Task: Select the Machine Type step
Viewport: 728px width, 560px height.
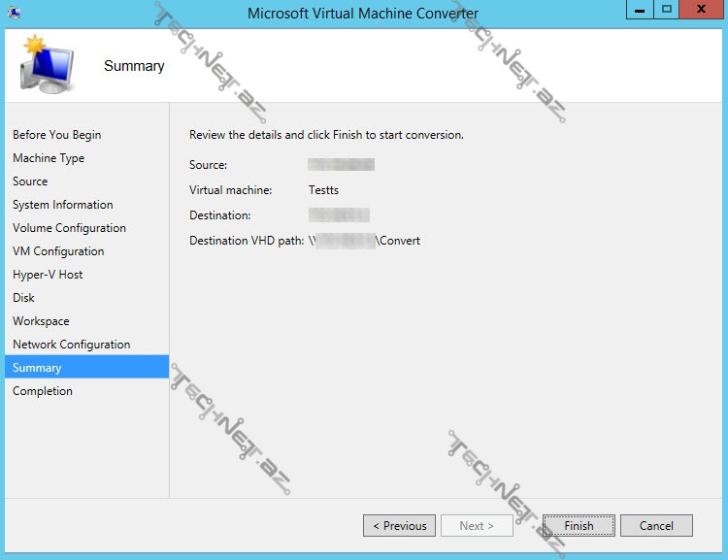Action: (x=49, y=158)
